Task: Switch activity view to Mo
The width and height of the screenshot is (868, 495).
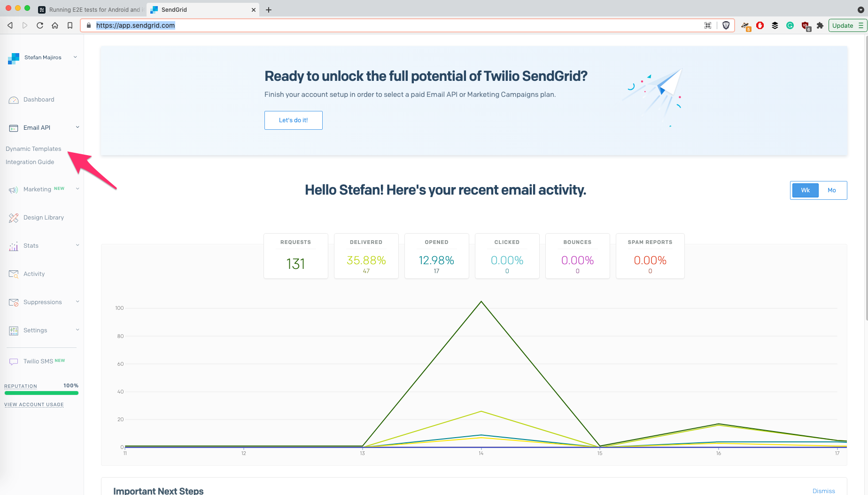Action: (832, 190)
